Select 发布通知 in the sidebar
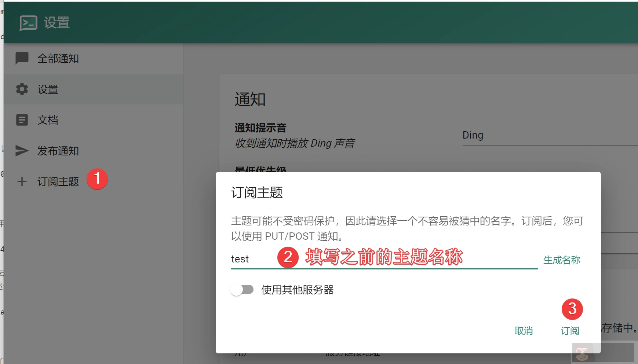The image size is (638, 364). point(58,151)
